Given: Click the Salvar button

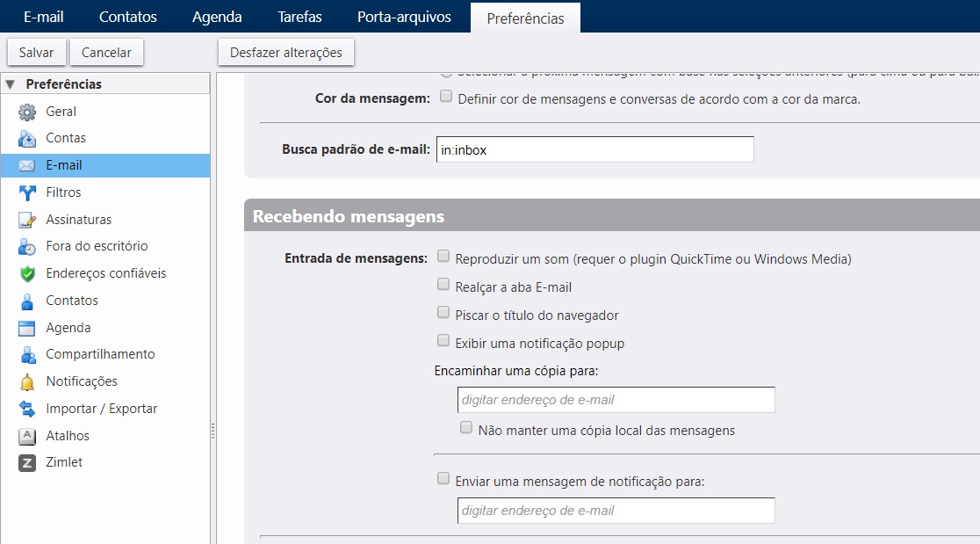Looking at the screenshot, I should tap(36, 53).
